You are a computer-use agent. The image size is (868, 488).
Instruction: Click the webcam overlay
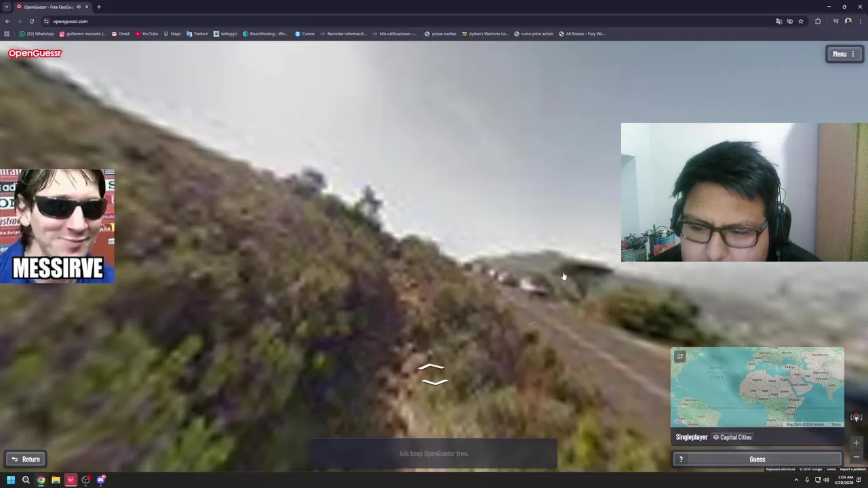744,192
